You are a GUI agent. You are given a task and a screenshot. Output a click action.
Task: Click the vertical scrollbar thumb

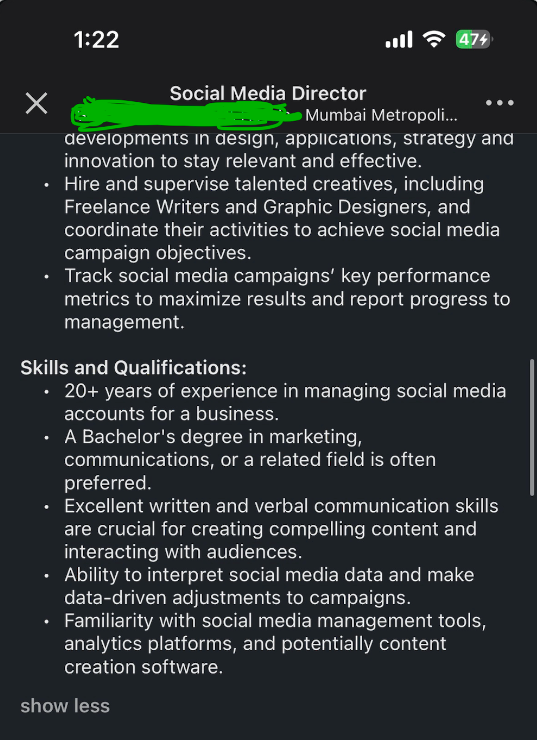point(532,427)
